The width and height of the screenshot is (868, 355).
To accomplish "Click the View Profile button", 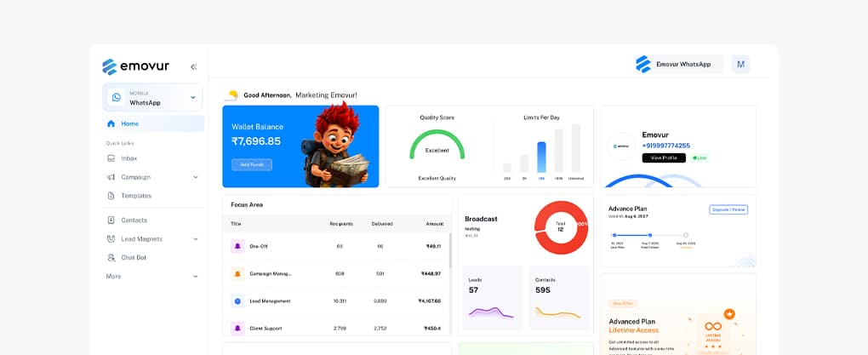I will pos(664,157).
